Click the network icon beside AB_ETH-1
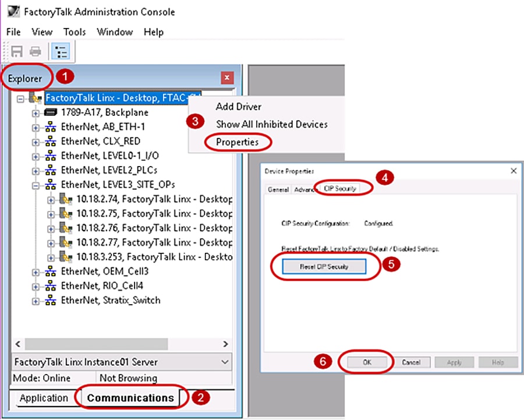 point(51,127)
